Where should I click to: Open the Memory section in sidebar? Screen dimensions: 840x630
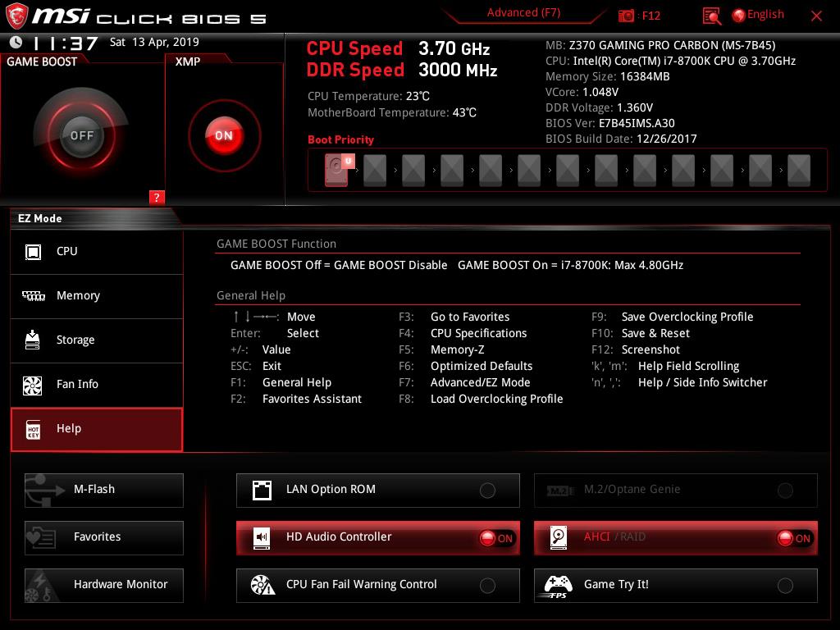click(x=97, y=296)
